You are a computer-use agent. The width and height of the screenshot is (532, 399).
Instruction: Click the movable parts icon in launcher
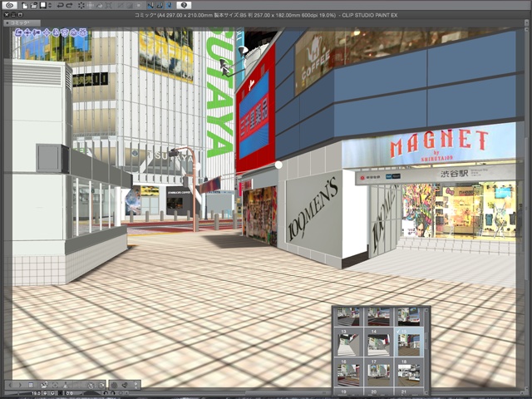pos(125,385)
